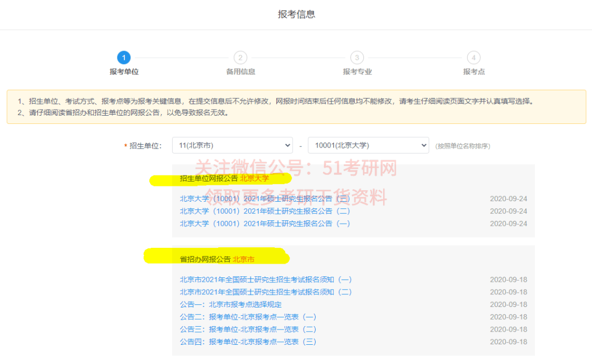
Task: Click step 4 circle 报考点
Action: point(474,58)
